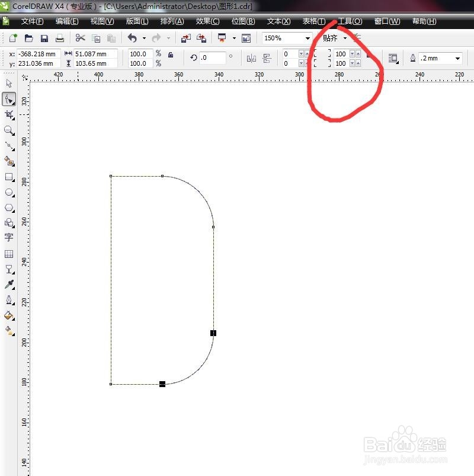Select the Rectangle tool
The height and width of the screenshot is (476, 474).
(x=9, y=177)
